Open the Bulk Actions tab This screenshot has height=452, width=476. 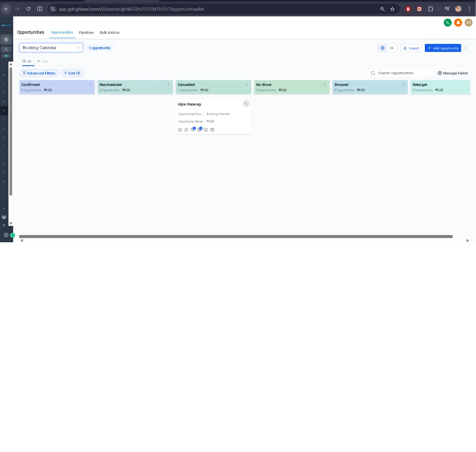click(109, 33)
